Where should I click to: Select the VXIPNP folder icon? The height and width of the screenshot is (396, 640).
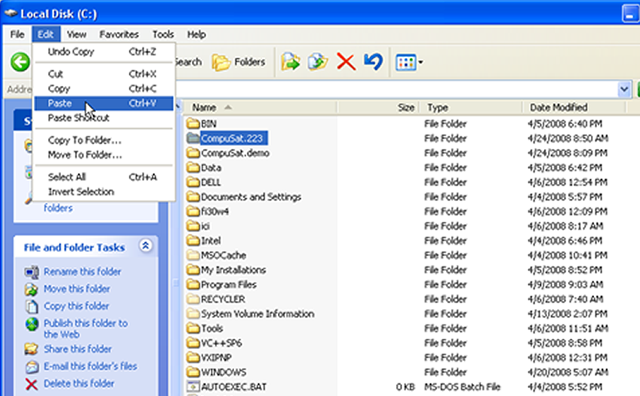(x=193, y=358)
